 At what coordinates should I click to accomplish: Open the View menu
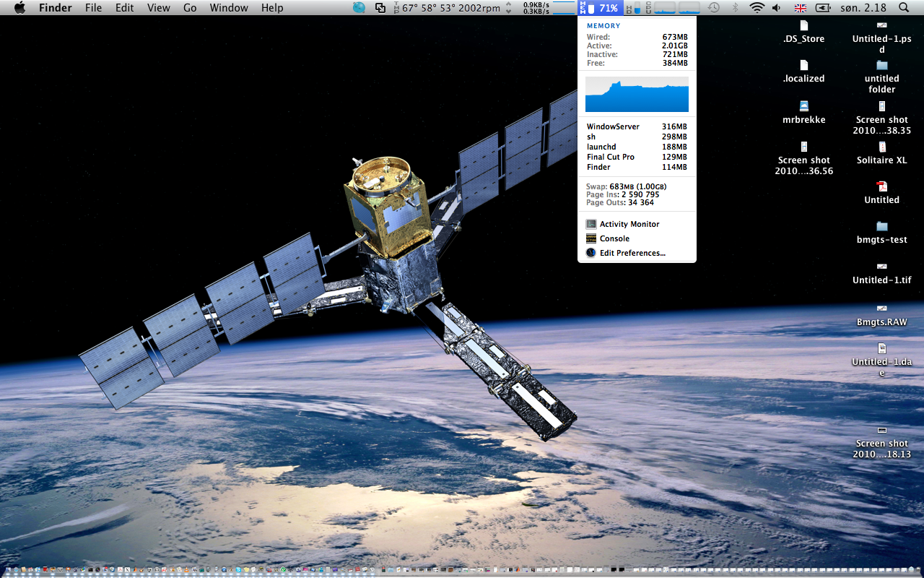point(158,8)
